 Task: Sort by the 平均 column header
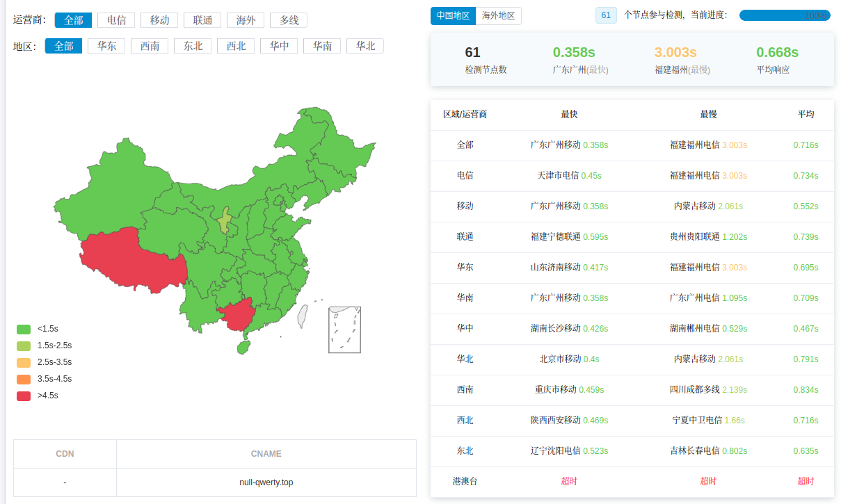[806, 115]
